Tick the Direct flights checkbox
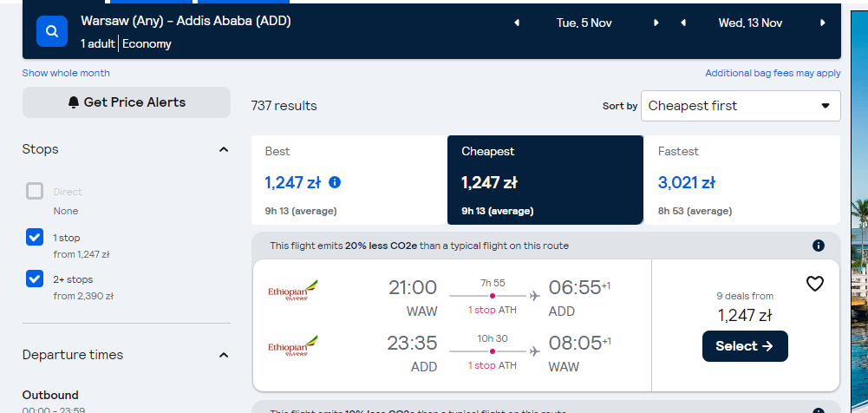This screenshot has height=413, width=868. (x=35, y=191)
